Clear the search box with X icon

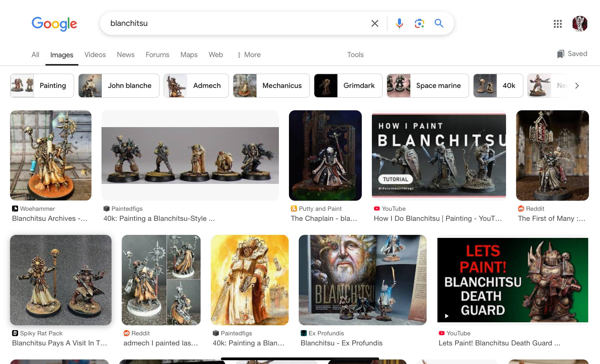coord(375,23)
